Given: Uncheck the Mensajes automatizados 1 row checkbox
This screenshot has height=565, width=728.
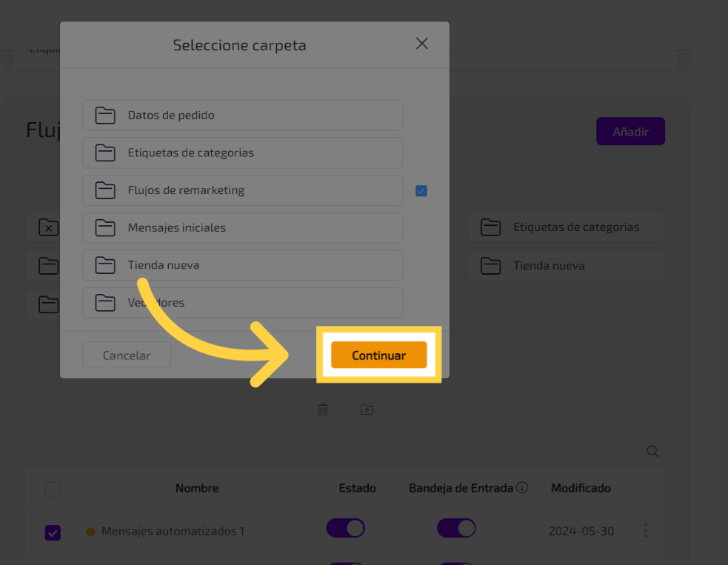Looking at the screenshot, I should (x=53, y=532).
